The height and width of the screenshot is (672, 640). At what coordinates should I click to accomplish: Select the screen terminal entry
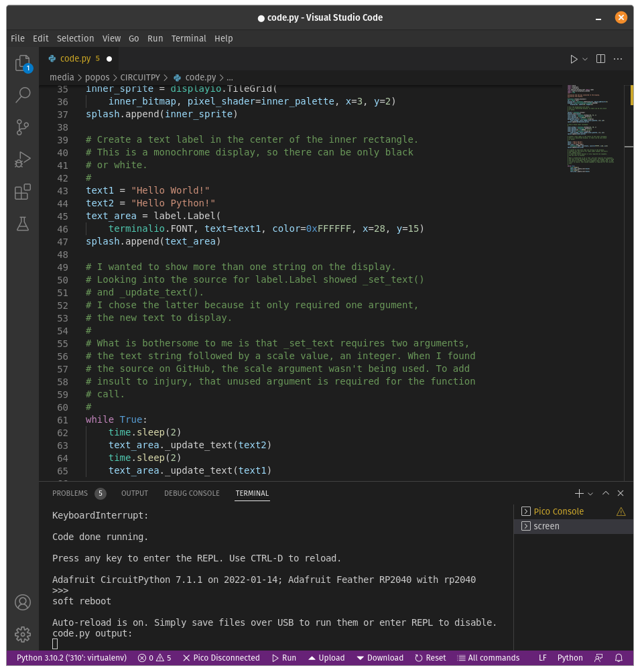click(573, 527)
